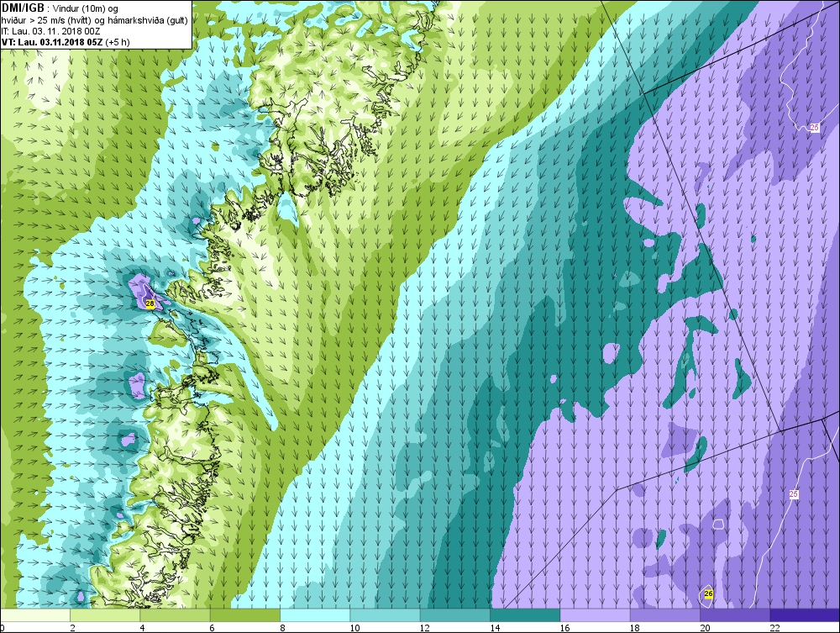This screenshot has height=633, width=840.
Task: Click the 4–6 m/s green legend swatch
Action: click(x=176, y=615)
